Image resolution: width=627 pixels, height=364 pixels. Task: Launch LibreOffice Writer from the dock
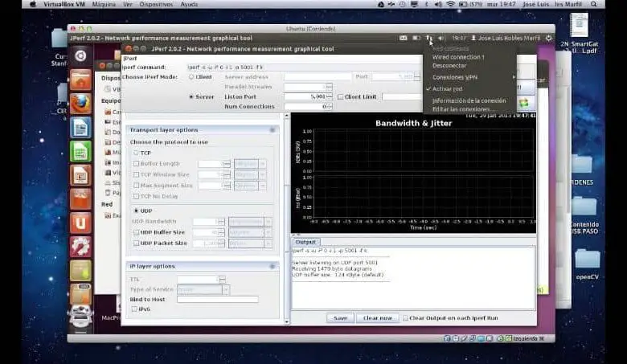80,128
